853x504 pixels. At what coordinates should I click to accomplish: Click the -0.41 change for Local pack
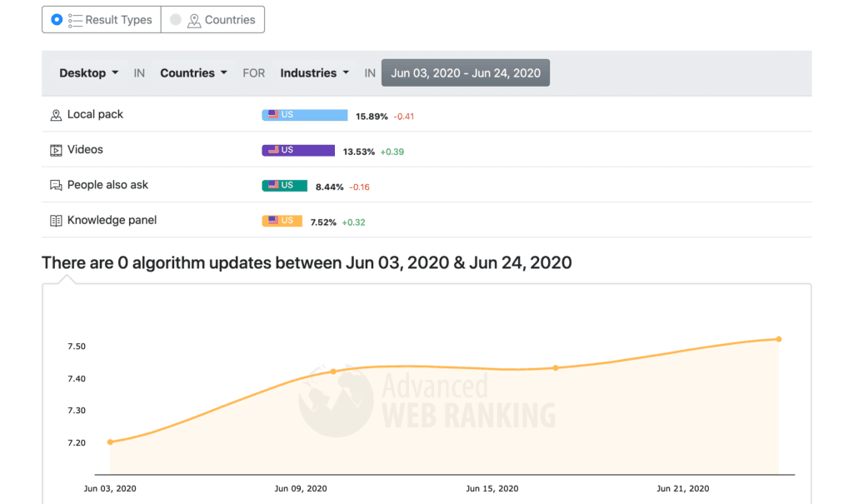tap(404, 117)
